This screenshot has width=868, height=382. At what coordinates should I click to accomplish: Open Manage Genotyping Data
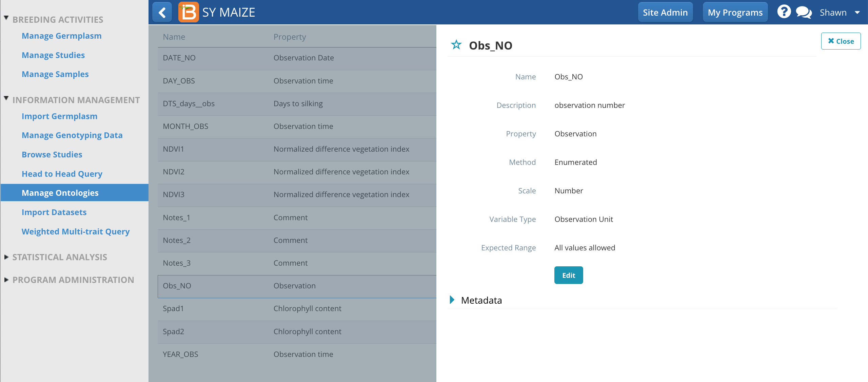pos(72,135)
